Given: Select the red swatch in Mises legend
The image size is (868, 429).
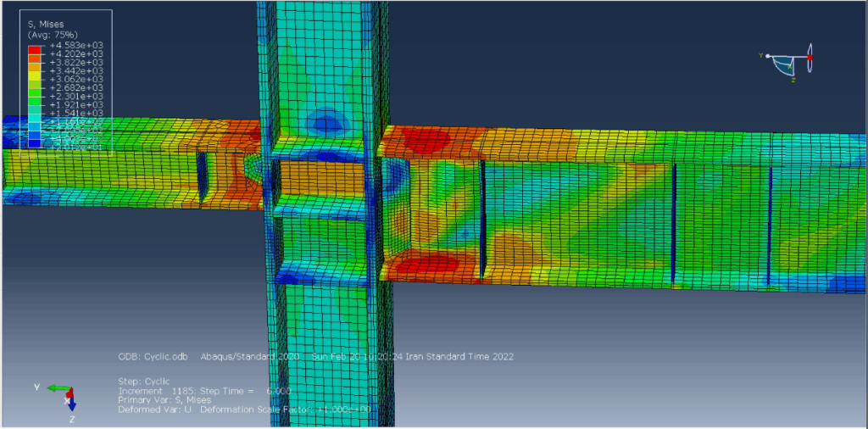Looking at the screenshot, I should click(34, 49).
